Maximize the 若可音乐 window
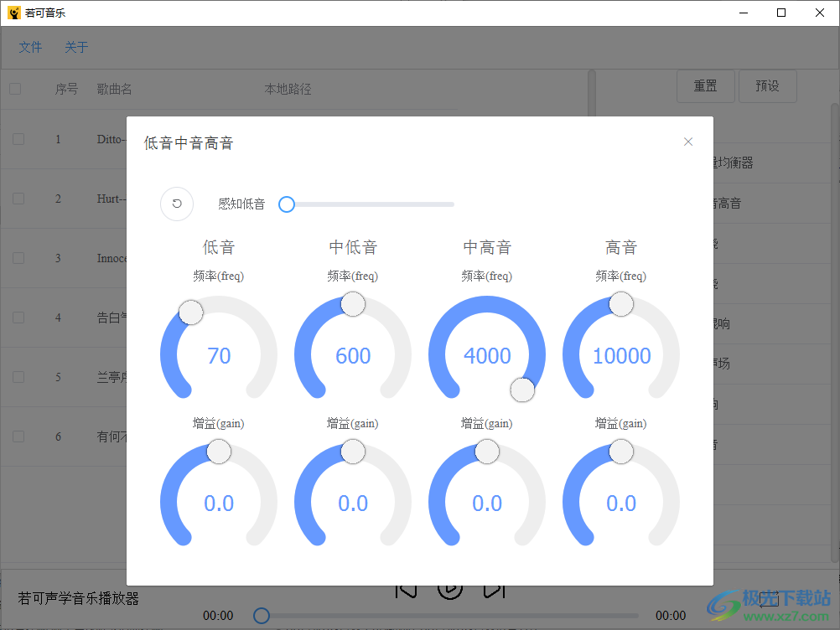The image size is (840, 630). [781, 13]
